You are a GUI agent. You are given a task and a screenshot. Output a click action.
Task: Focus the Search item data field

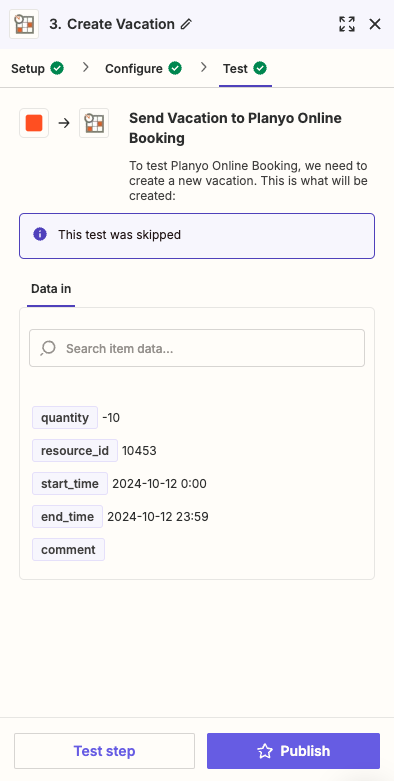coord(197,348)
